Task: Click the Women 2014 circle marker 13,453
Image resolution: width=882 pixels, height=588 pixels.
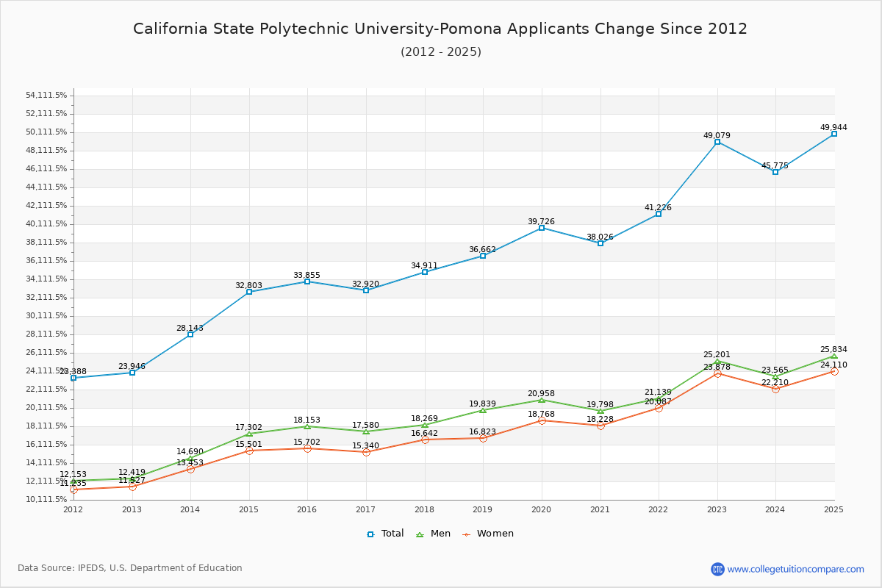Action: pyautogui.click(x=190, y=469)
